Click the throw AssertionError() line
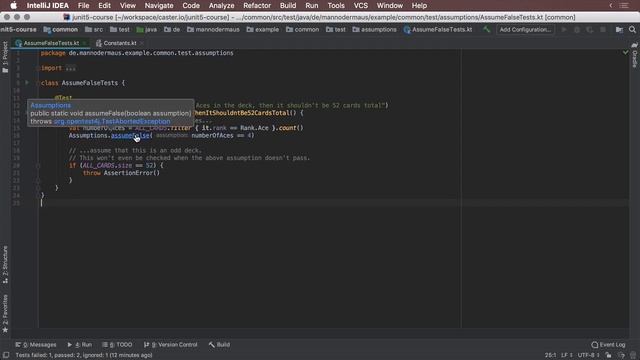This screenshot has width=640, height=360. pyautogui.click(x=121, y=173)
